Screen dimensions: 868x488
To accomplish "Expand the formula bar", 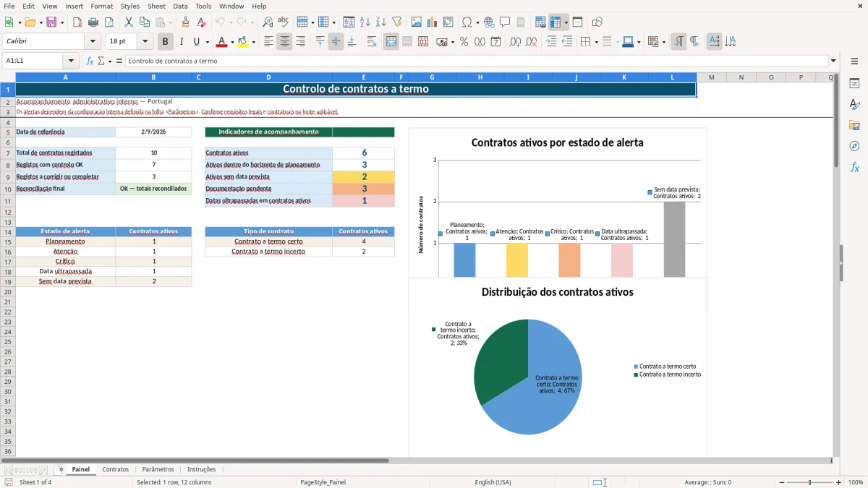I will coord(834,61).
